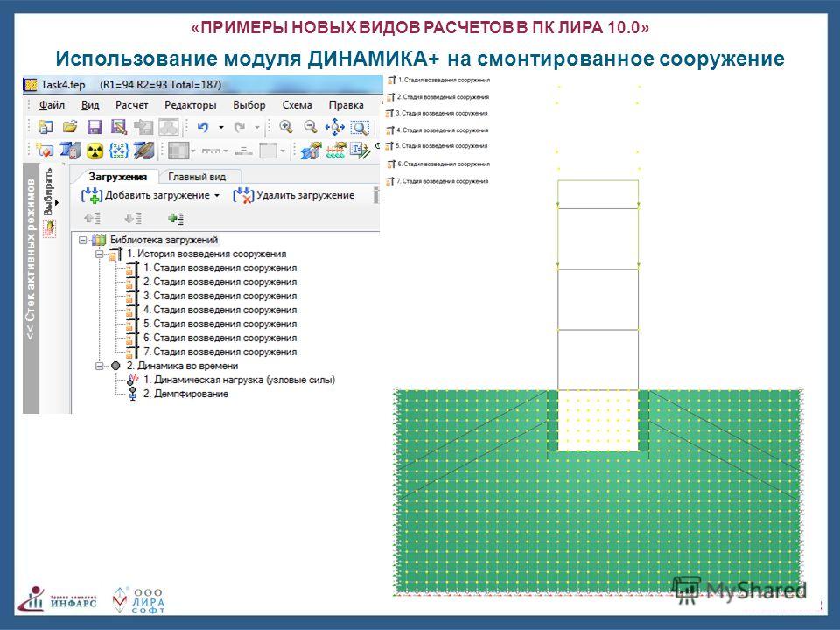
Task: Select 4. Стадия возведения сооружения tree row
Action: tap(220, 310)
